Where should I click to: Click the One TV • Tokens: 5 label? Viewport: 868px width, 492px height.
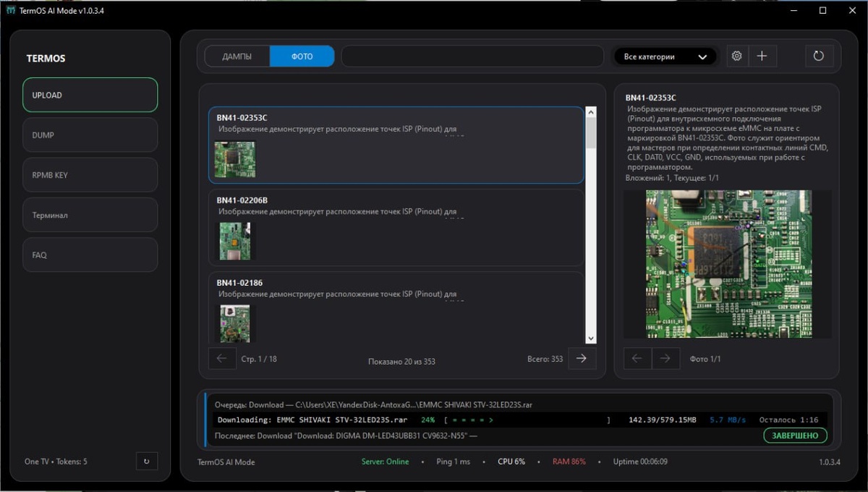[56, 462]
